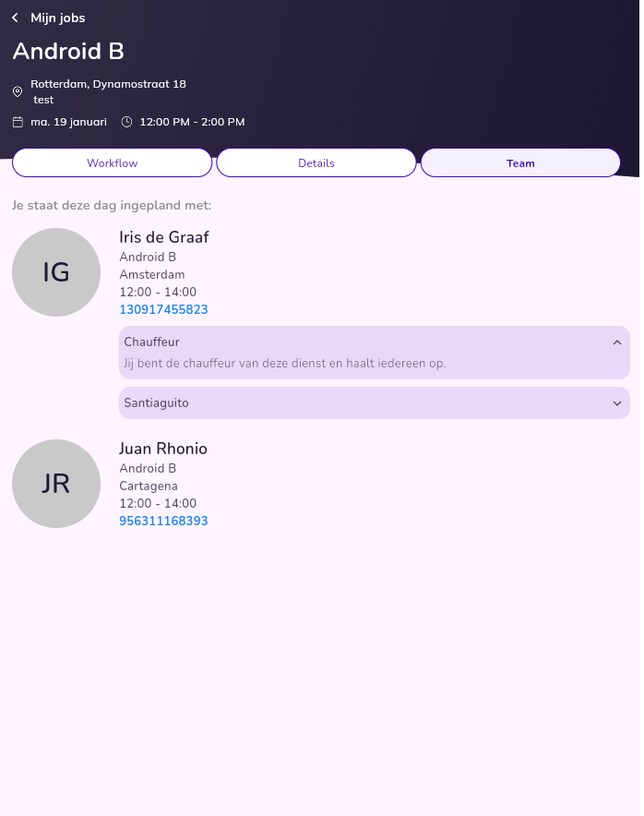Viewport: 644px width, 816px height.
Task: Expand the Santiaguito section
Action: click(x=616, y=403)
